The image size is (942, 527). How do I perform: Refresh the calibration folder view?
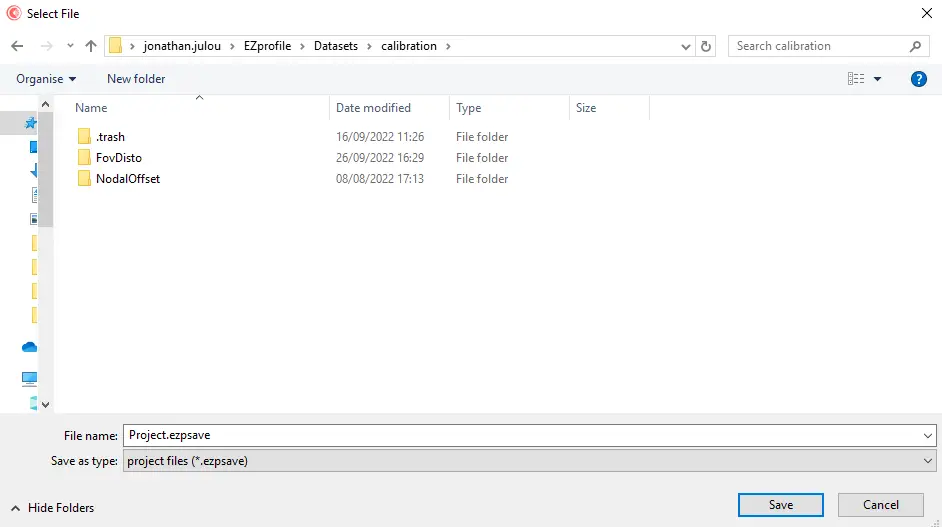707,46
